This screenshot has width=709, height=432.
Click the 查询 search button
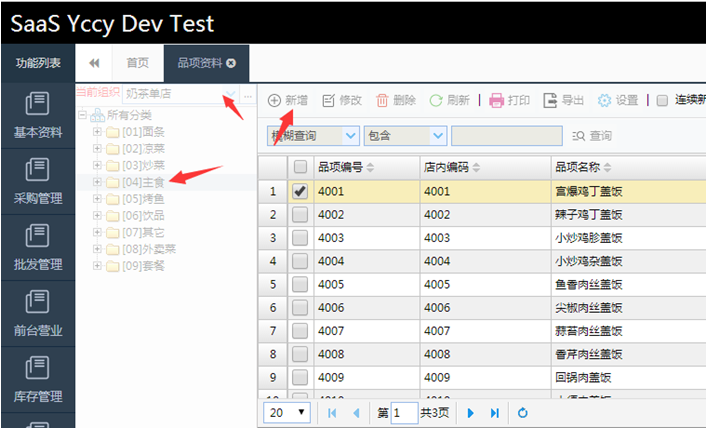click(x=592, y=136)
